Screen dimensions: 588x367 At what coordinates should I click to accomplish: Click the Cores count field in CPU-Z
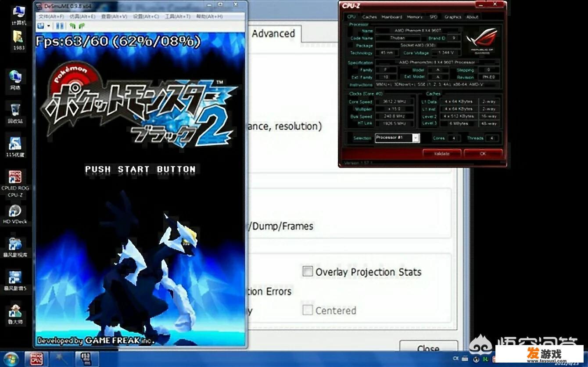(453, 138)
